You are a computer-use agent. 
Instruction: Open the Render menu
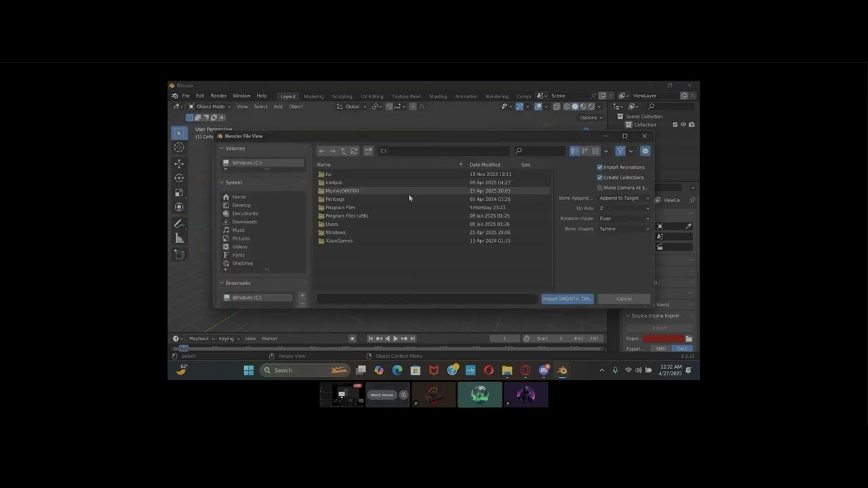click(218, 96)
